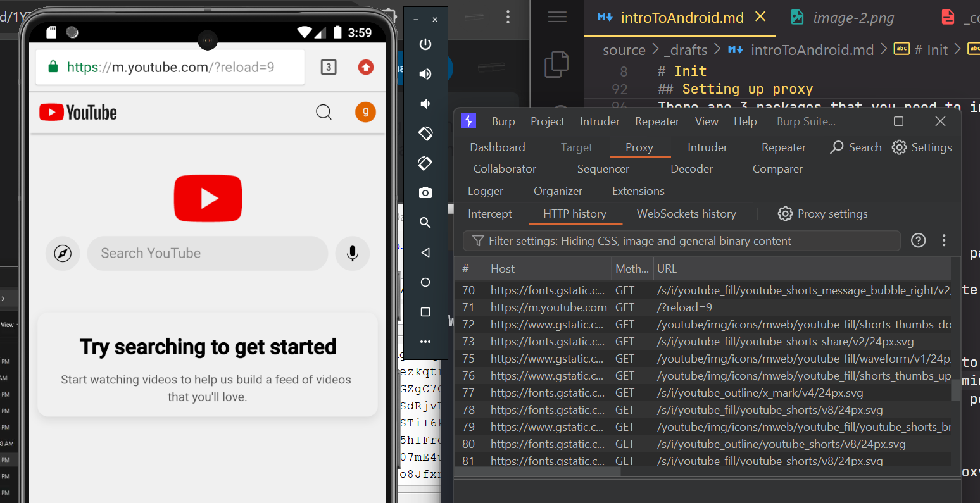Click the red update arrow icon in browser
This screenshot has width=980, height=503.
pos(366,67)
